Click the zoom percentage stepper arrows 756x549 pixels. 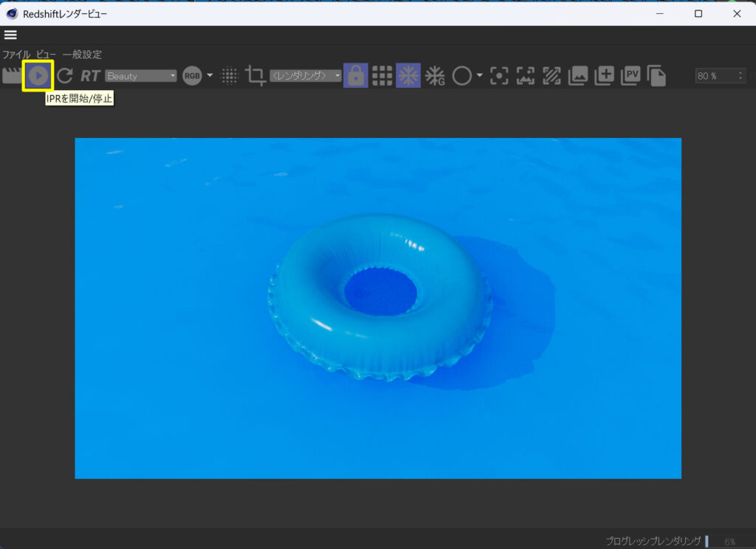tap(740, 76)
